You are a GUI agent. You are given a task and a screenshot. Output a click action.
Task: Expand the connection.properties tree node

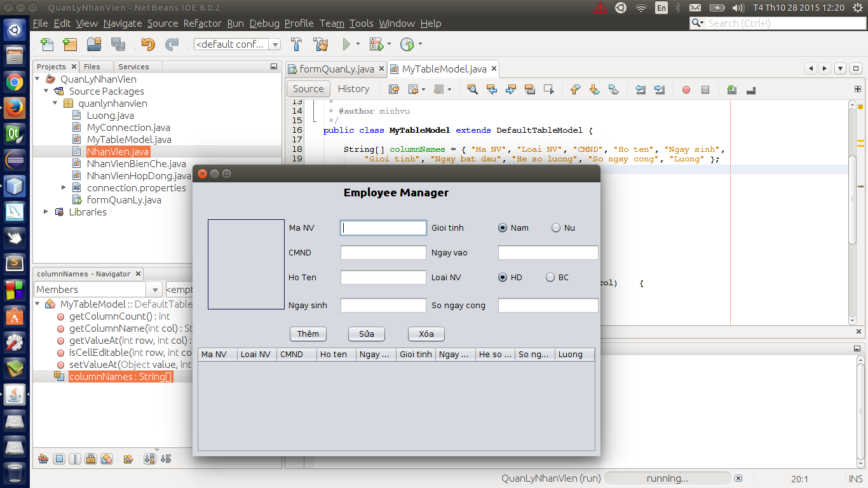tap(64, 188)
